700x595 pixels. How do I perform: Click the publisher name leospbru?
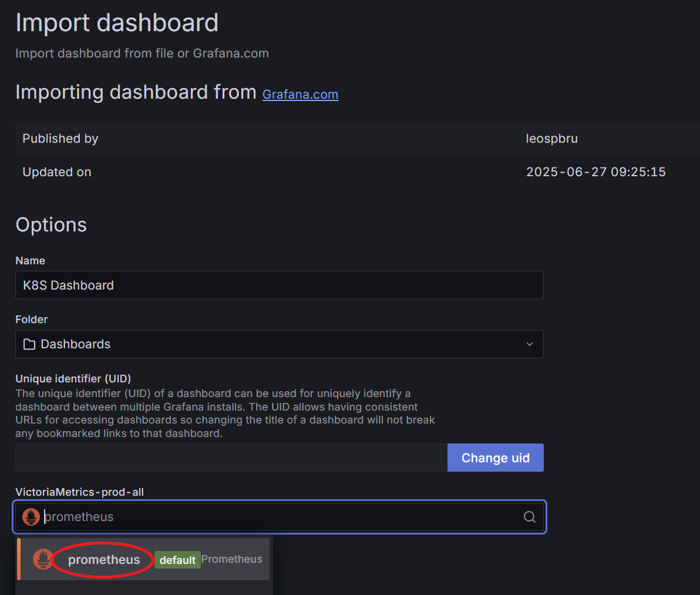point(551,139)
